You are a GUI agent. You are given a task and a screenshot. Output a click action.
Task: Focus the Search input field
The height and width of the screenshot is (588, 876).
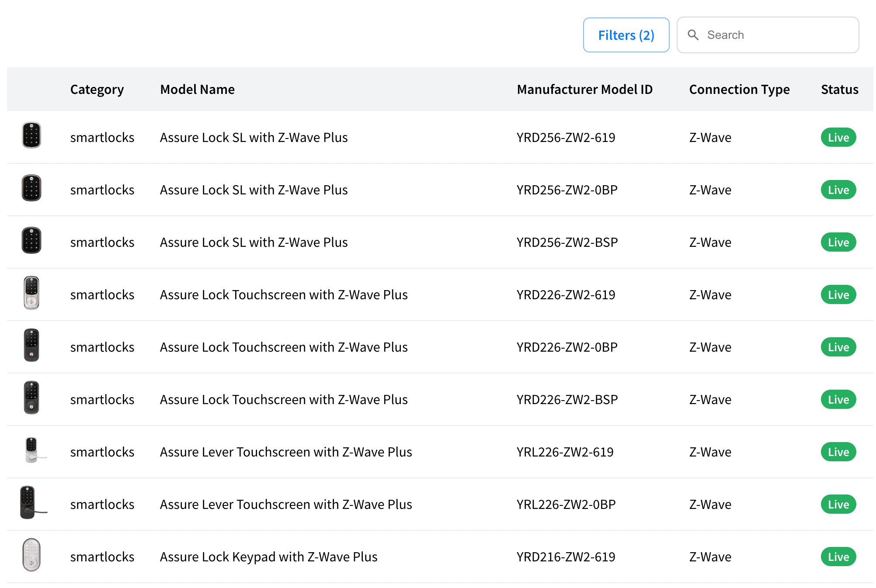(x=768, y=35)
